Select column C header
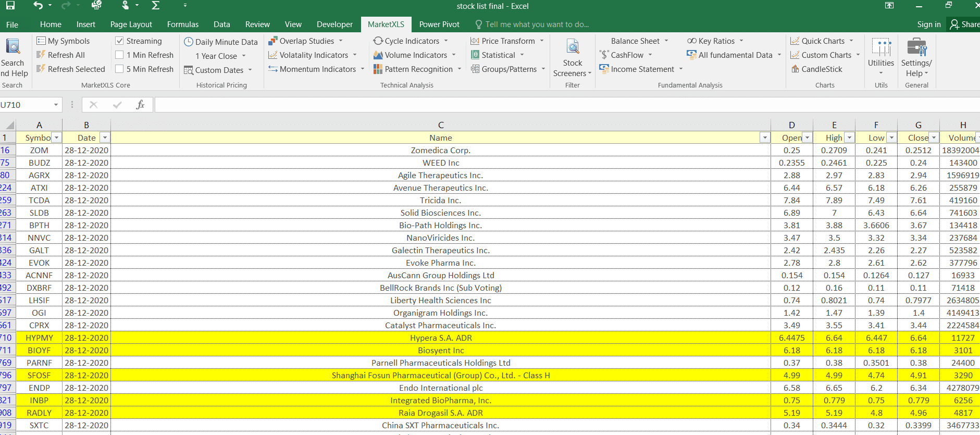 (441, 125)
